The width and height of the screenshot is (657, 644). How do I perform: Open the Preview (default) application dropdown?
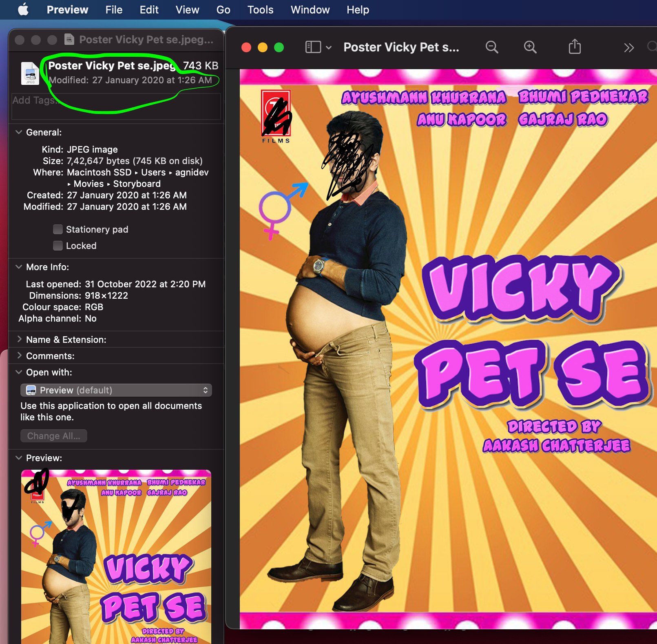[116, 390]
